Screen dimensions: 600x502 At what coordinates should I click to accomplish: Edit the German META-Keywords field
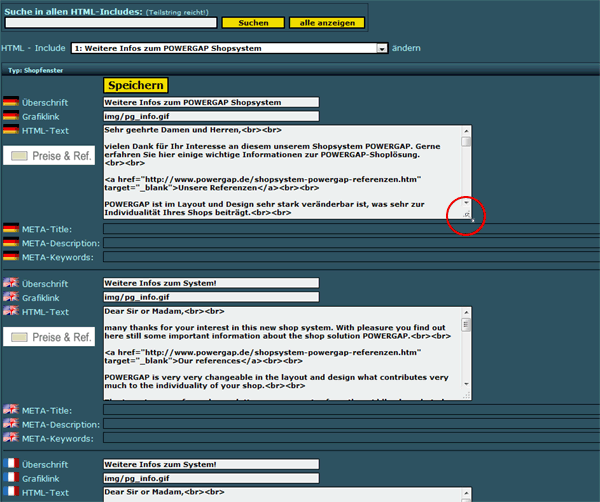(x=351, y=257)
